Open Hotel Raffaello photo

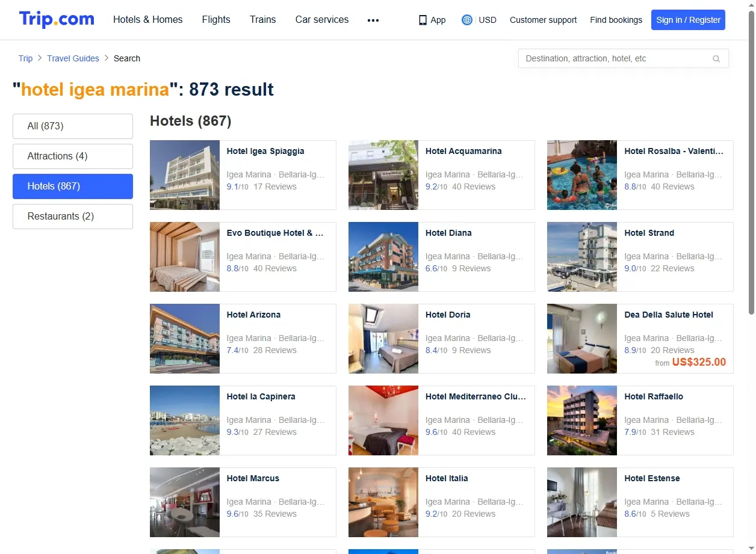(x=582, y=420)
